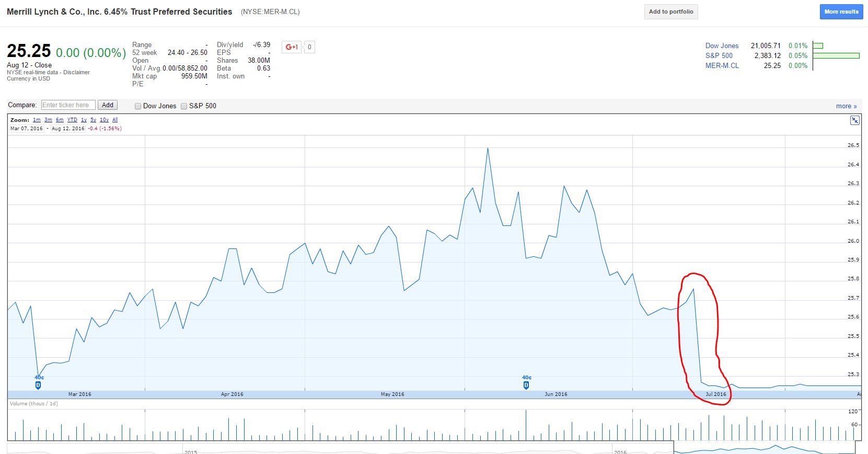
Task: Set chart zoom to 1m
Action: pos(37,120)
